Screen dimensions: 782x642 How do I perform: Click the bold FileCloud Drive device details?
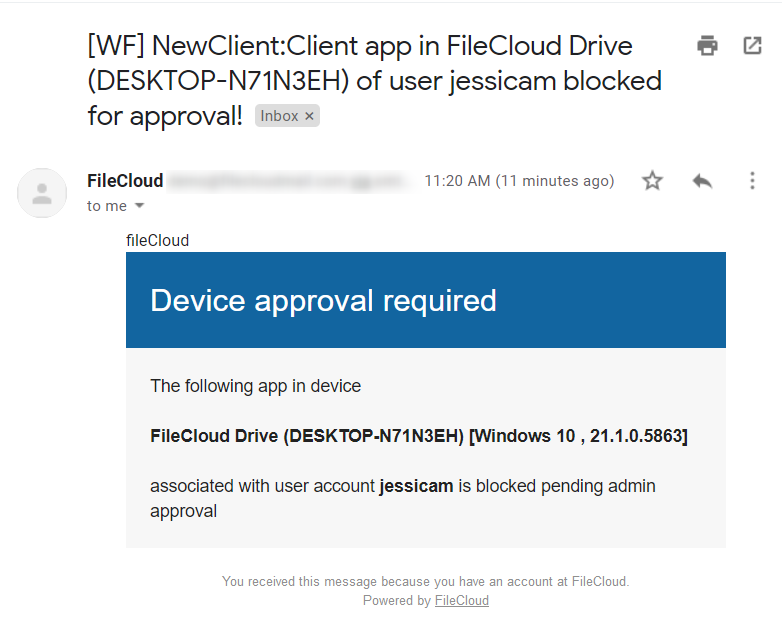tap(418, 436)
